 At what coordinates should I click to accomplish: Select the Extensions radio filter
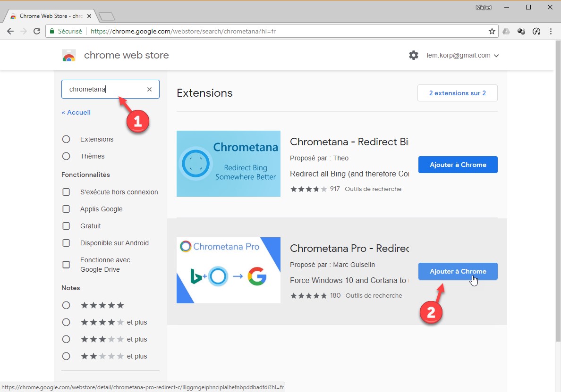coord(66,139)
